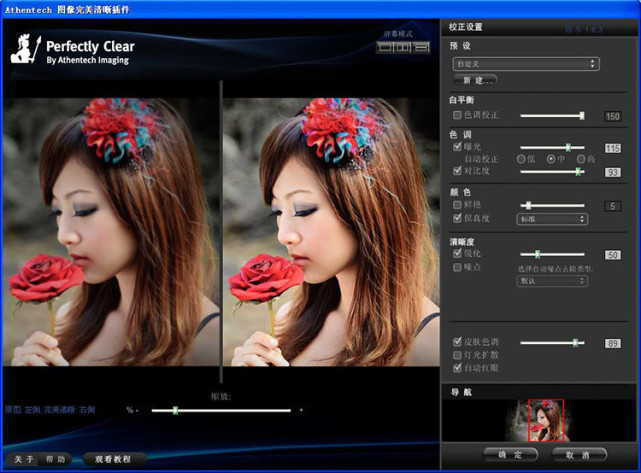Screen dimensions: 641x473
Task: Switch to top-bottom split screen mode icon
Action: [421, 47]
